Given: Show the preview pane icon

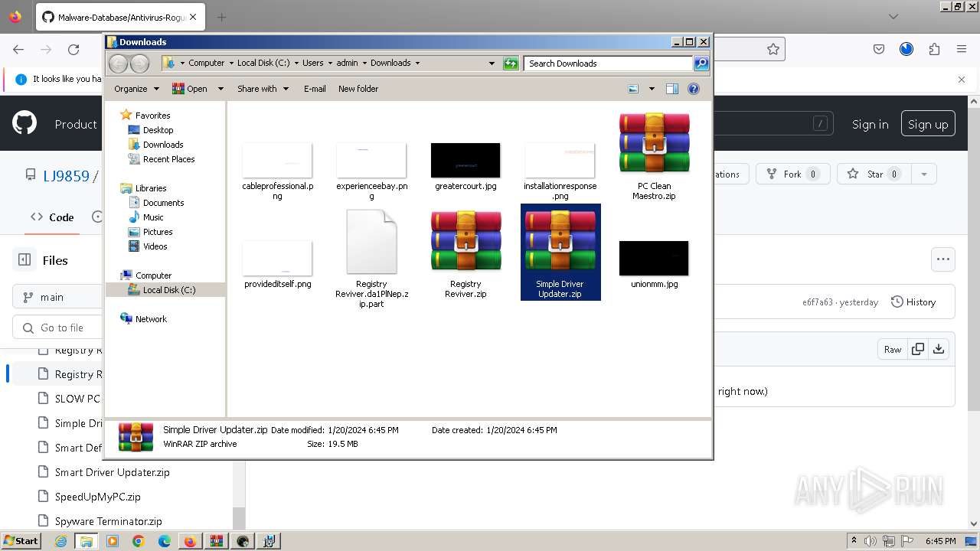Looking at the screenshot, I should 672,89.
